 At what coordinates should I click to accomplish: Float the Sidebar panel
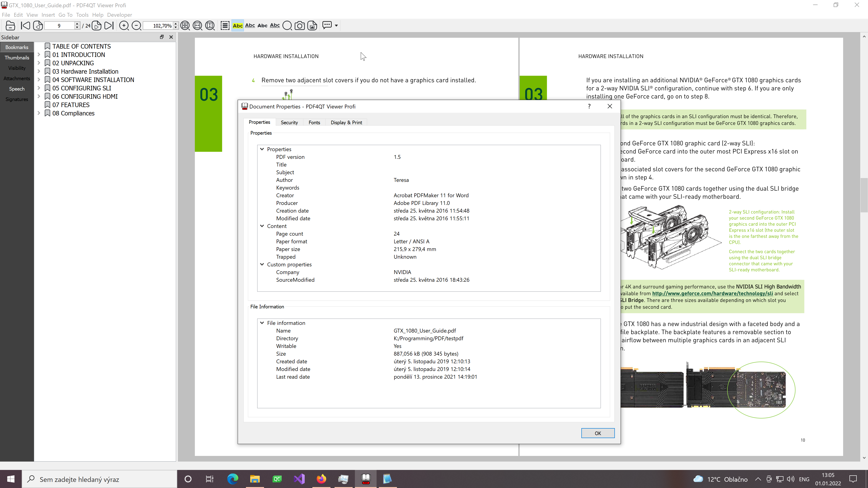(x=162, y=37)
